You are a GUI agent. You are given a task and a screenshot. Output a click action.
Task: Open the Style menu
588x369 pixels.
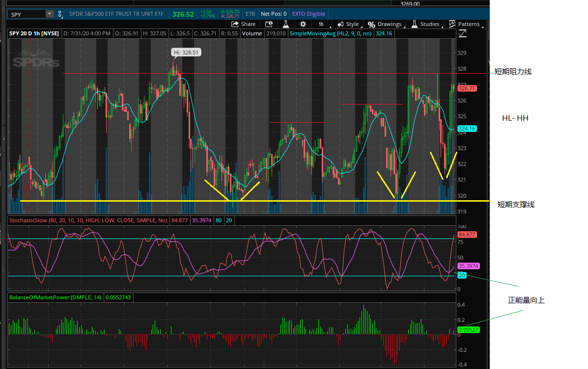(349, 24)
